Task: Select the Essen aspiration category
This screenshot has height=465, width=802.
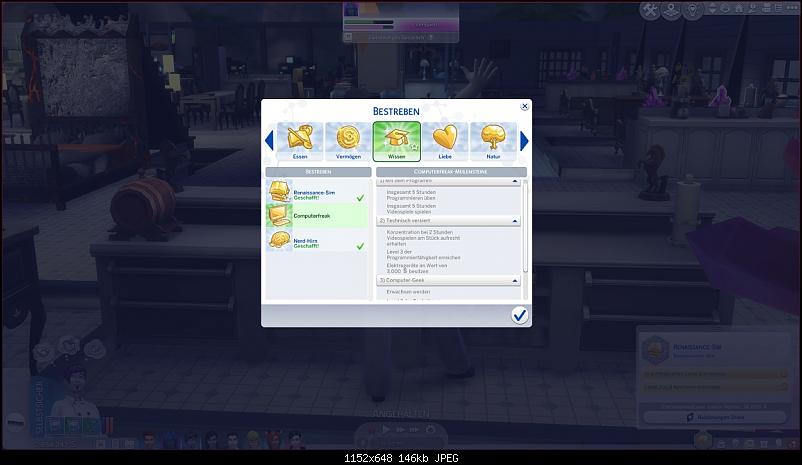Action: coord(300,141)
